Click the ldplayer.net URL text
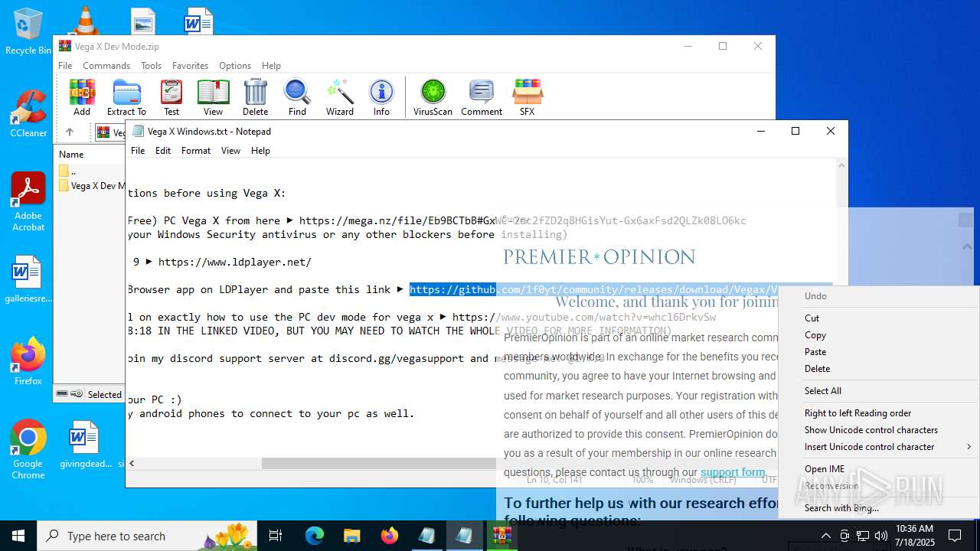Screen dimensions: 980x551 click(x=234, y=262)
